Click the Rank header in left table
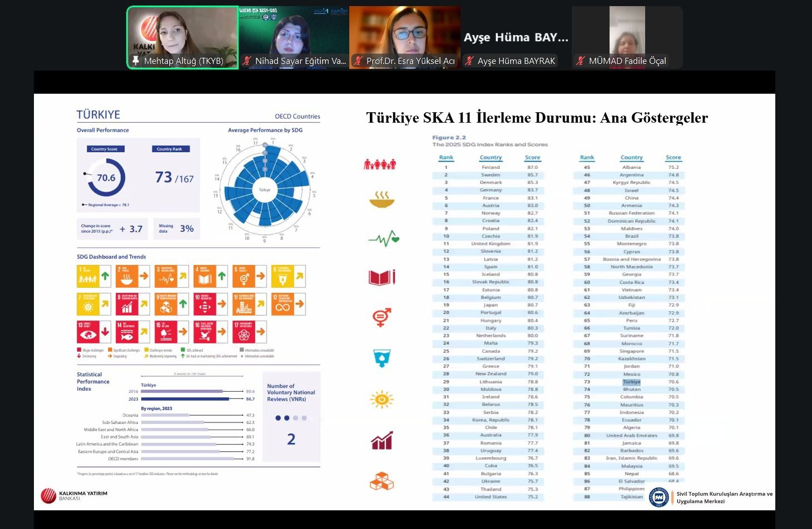The width and height of the screenshot is (812, 529). 446,157
